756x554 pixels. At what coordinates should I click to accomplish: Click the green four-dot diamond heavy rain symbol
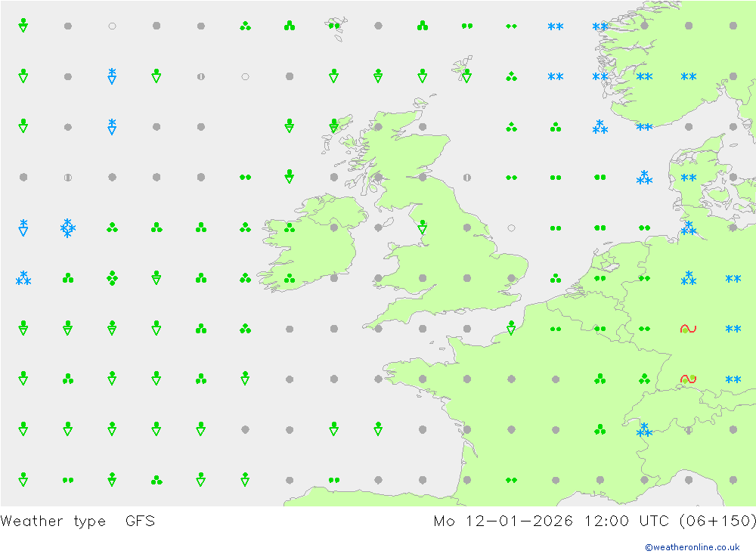pyautogui.click(x=112, y=278)
